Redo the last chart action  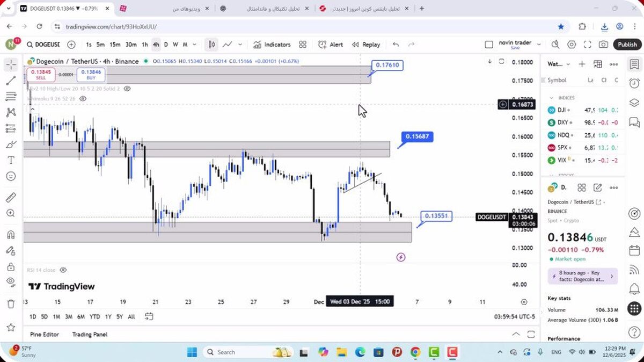pos(412,45)
